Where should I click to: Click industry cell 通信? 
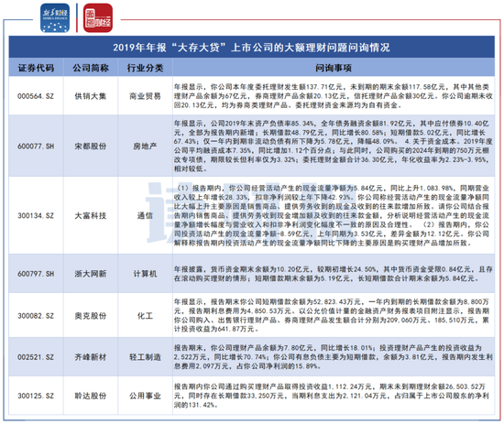(x=145, y=215)
